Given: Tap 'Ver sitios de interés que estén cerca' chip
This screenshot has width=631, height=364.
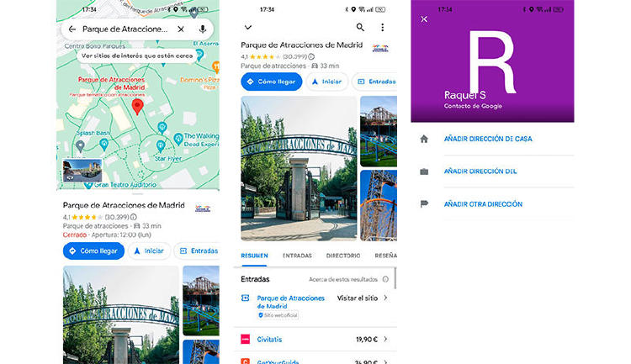Looking at the screenshot, I should coord(137,56).
